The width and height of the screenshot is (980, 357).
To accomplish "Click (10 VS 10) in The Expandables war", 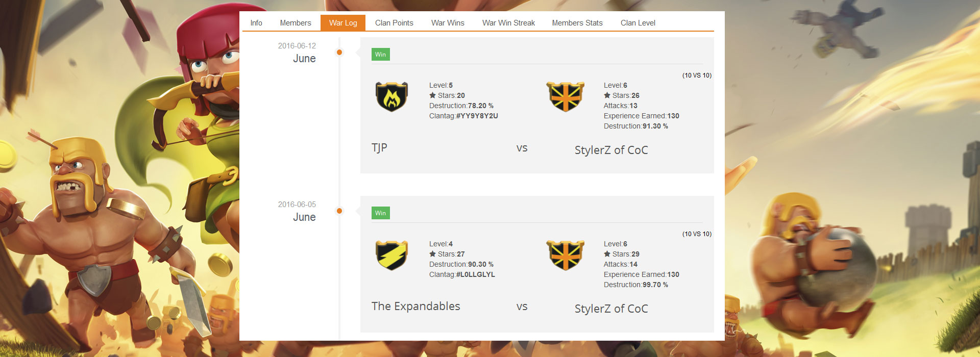I will [697, 234].
